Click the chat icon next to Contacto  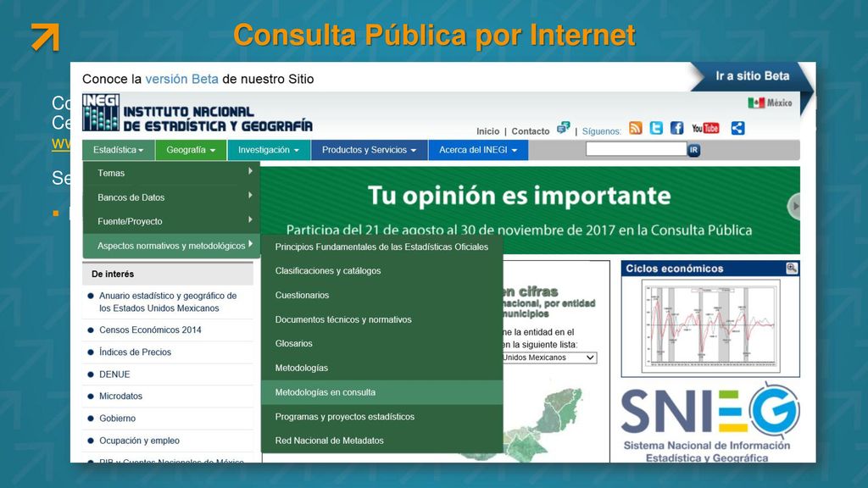563,128
